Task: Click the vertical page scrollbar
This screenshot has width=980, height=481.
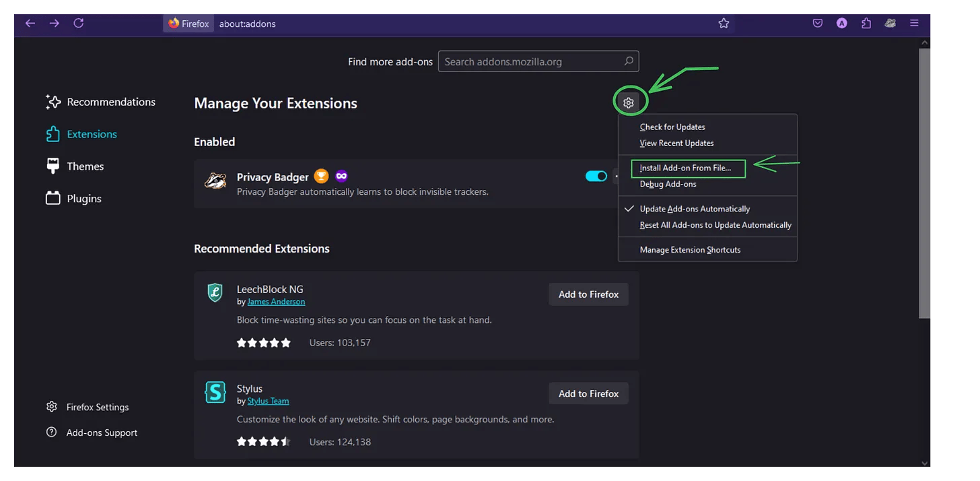Action: [925, 182]
